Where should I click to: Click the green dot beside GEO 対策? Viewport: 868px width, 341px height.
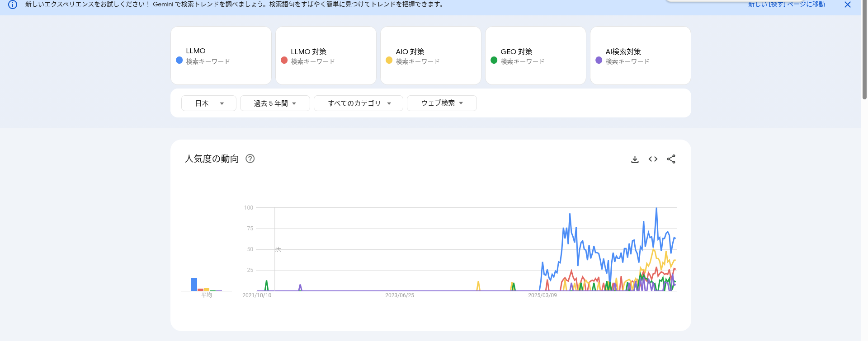click(x=494, y=60)
